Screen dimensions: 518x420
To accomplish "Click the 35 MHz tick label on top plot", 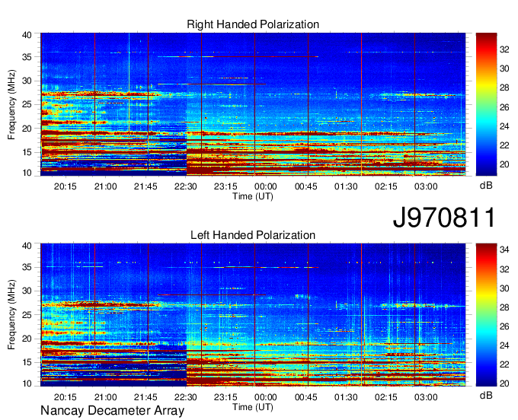I will [27, 57].
